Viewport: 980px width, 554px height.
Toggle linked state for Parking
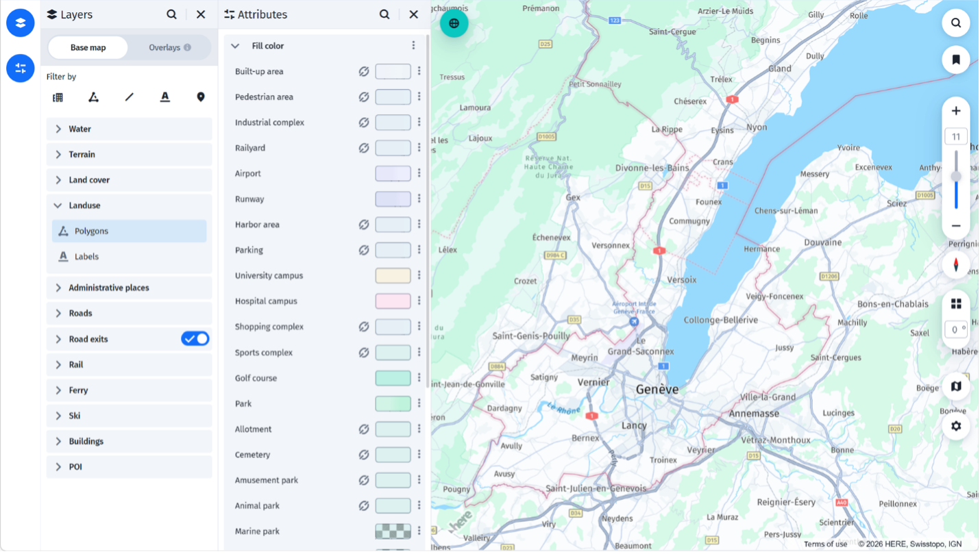click(x=364, y=250)
